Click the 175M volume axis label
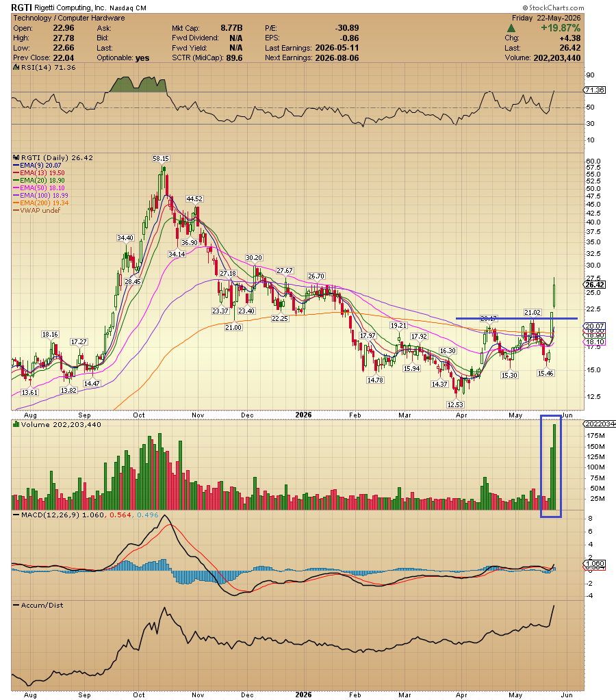616x700 pixels. pos(597,436)
